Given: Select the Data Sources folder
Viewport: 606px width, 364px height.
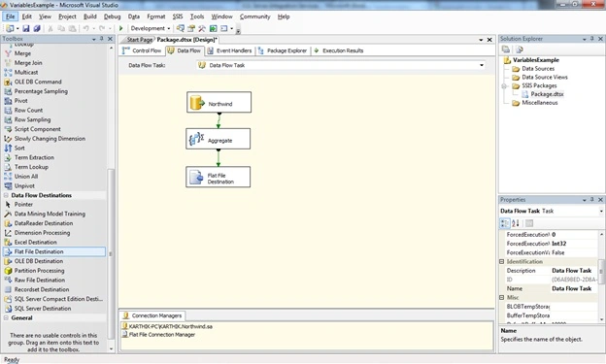Looking at the screenshot, I should [538, 68].
